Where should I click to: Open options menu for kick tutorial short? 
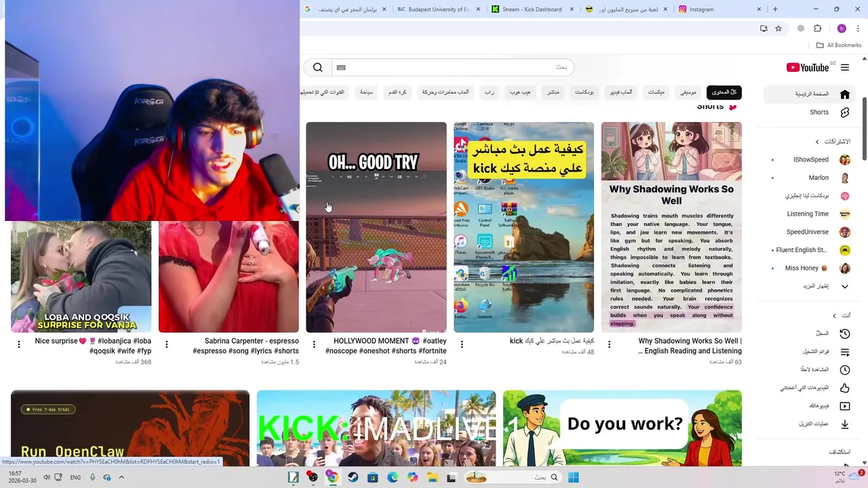[x=462, y=344]
